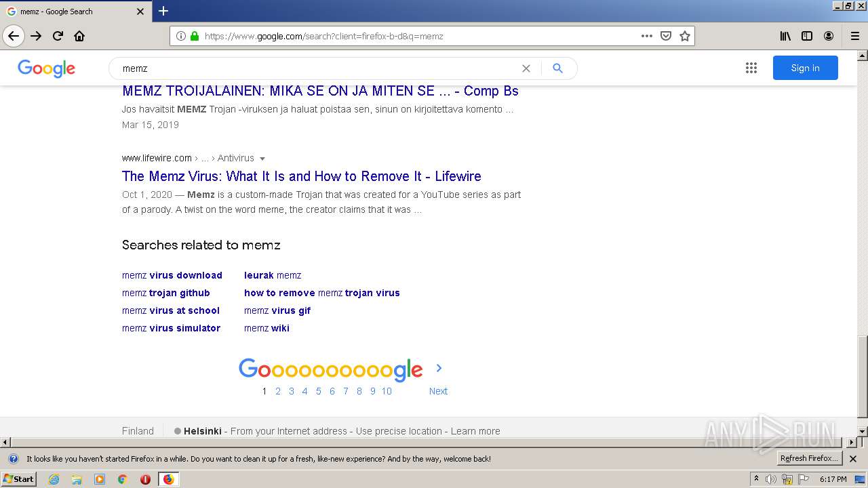
Task: Save the page to Pocket
Action: pyautogui.click(x=666, y=36)
